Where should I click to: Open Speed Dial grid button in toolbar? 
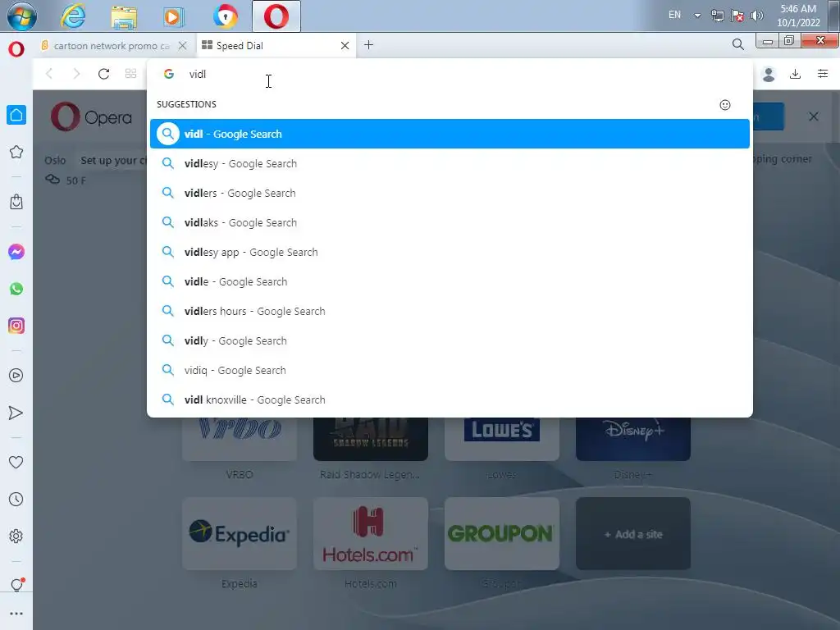130,74
